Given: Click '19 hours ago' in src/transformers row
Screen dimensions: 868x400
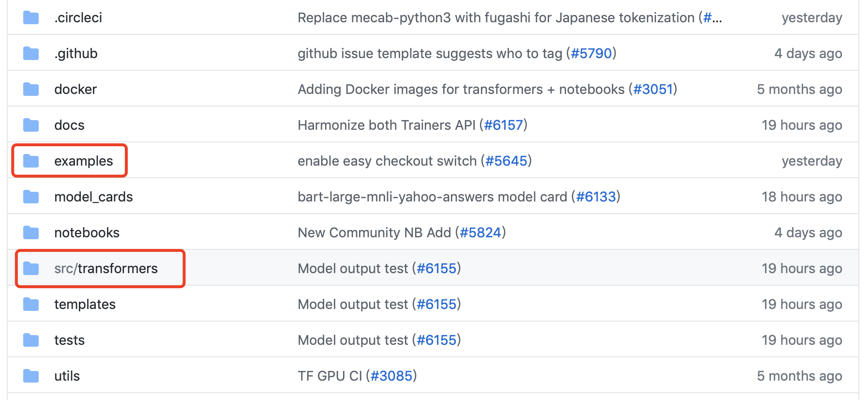Looking at the screenshot, I should pyautogui.click(x=802, y=269).
